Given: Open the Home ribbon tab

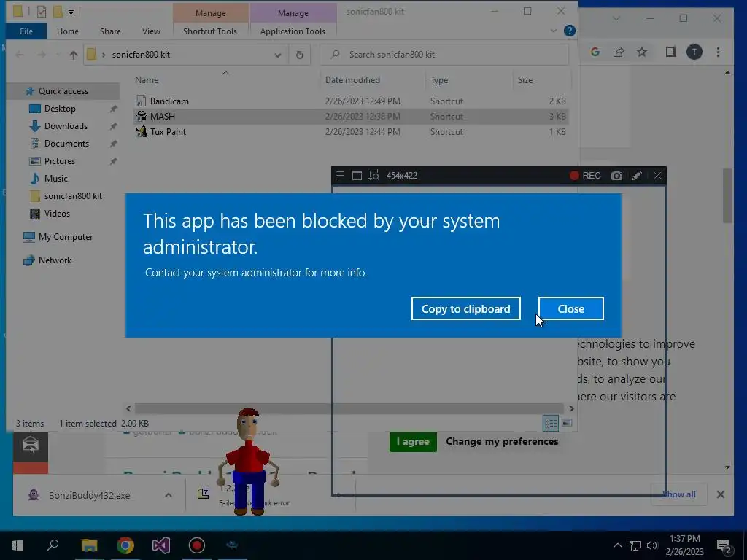Looking at the screenshot, I should [68, 31].
